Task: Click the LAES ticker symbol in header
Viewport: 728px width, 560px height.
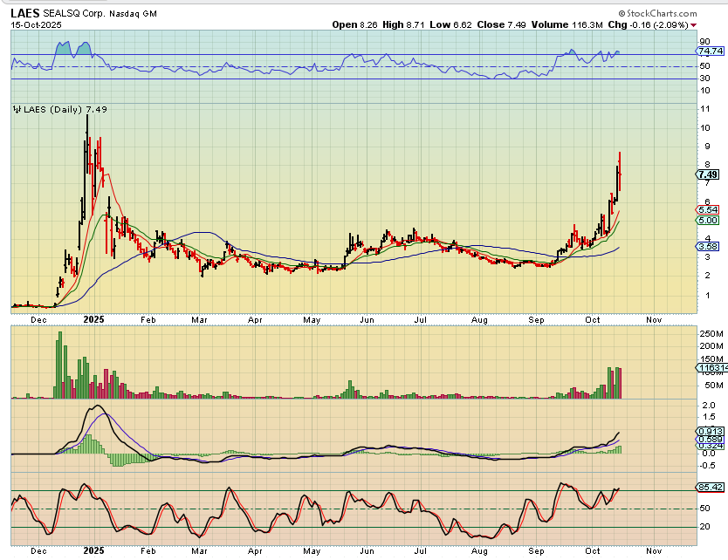Action: [x=25, y=13]
